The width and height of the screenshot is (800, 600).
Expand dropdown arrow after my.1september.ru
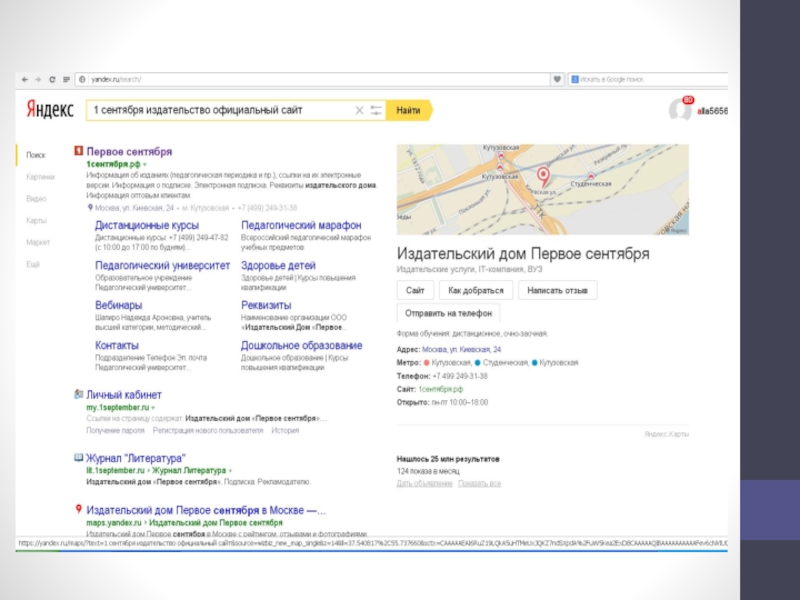pyautogui.click(x=153, y=408)
